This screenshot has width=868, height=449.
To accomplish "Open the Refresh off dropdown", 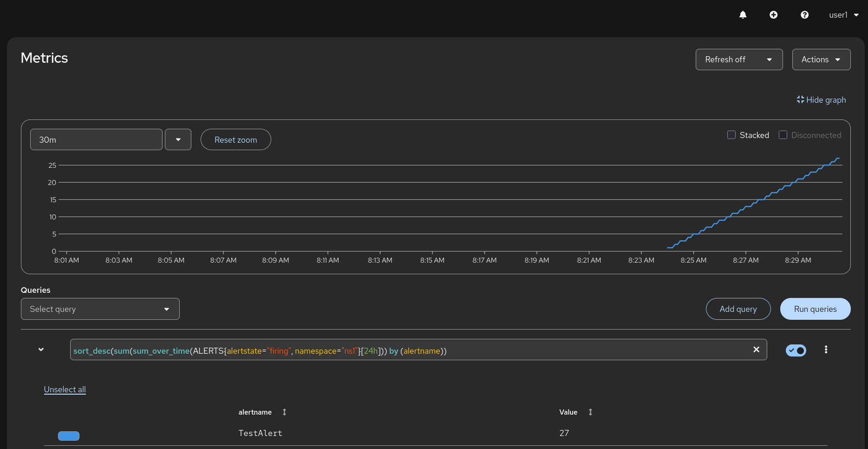I will pyautogui.click(x=739, y=59).
